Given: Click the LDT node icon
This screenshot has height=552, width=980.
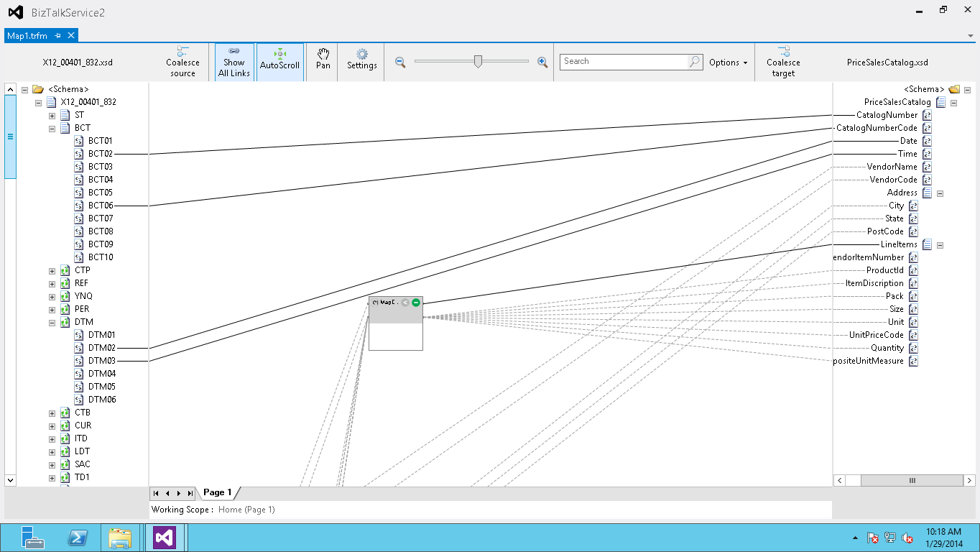Looking at the screenshot, I should click(x=65, y=451).
